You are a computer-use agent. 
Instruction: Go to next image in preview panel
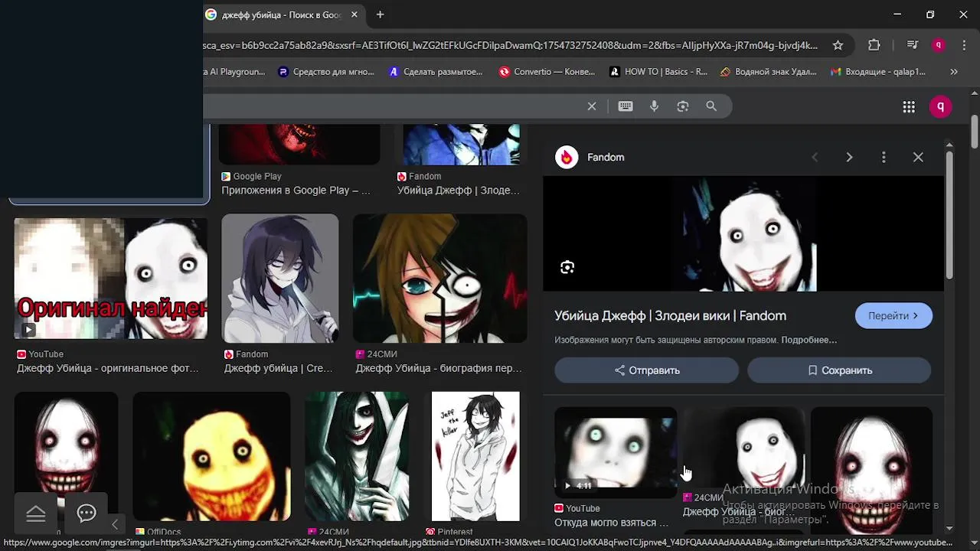click(849, 157)
